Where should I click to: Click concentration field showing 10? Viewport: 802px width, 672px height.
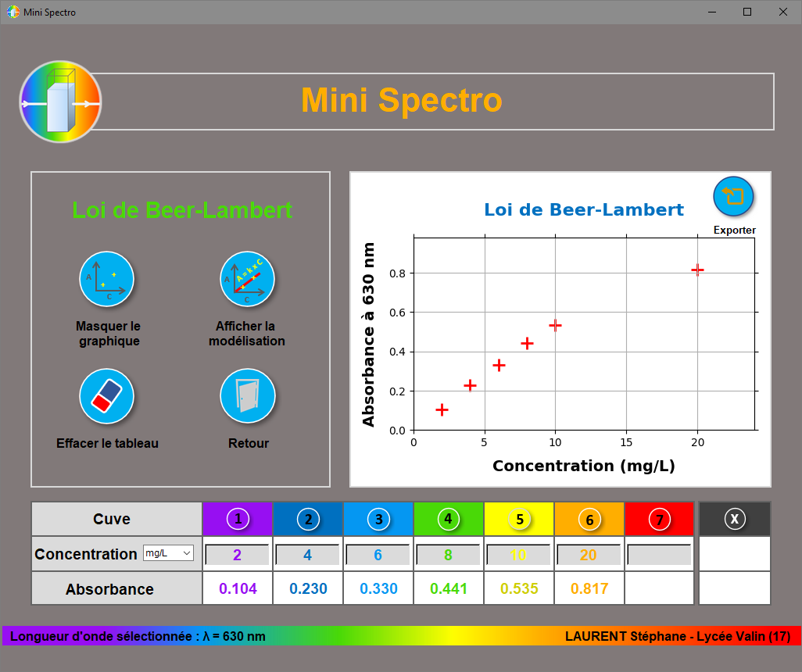[518, 554]
